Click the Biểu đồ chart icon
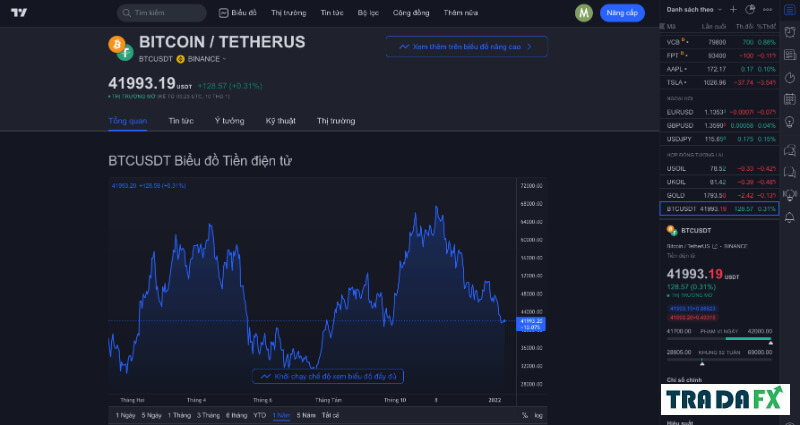The height and width of the screenshot is (425, 800). pos(223,13)
